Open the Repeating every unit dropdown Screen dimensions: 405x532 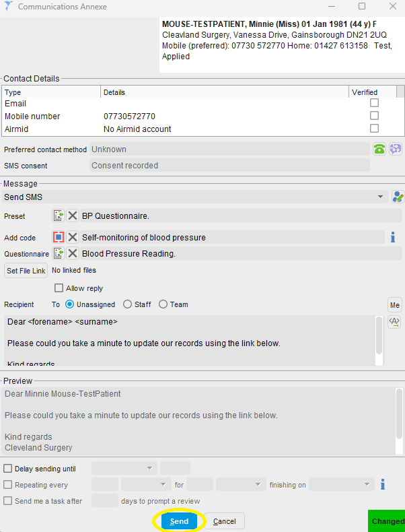(163, 484)
